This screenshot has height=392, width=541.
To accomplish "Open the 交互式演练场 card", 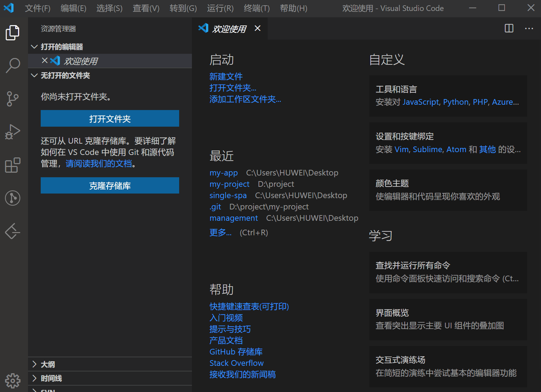I will tap(448, 367).
